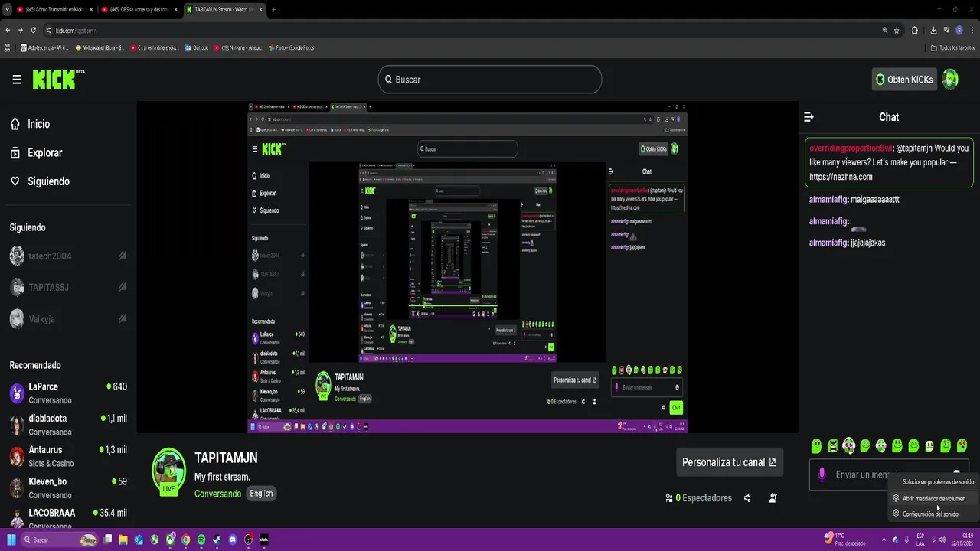Screen dimensions: 980x551
Task: Open the browser downloads icon
Action: 933,31
